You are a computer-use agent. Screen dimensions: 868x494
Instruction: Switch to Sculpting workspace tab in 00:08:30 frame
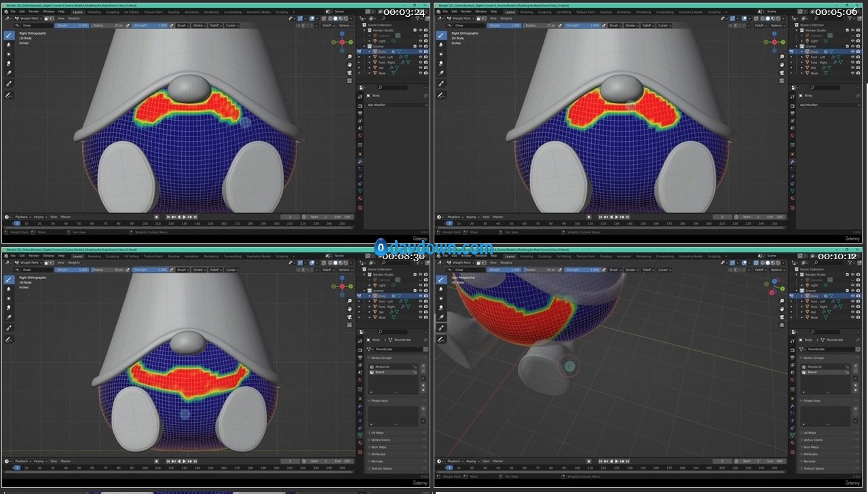pyautogui.click(x=112, y=256)
